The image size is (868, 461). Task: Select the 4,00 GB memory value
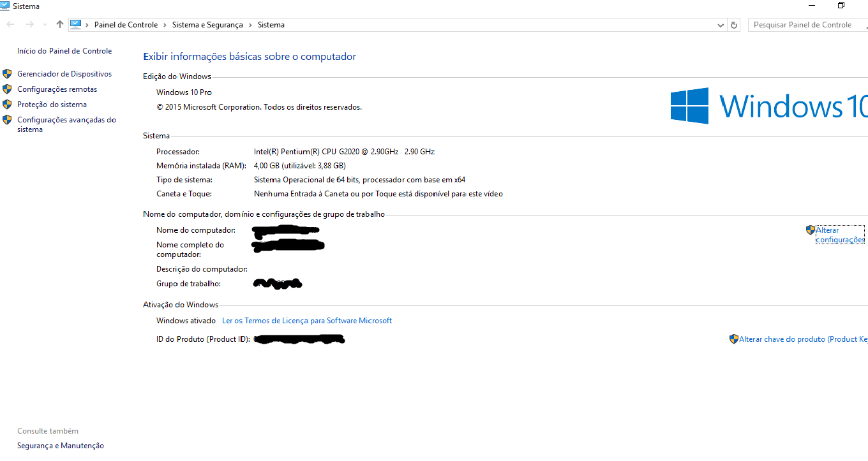tap(300, 166)
